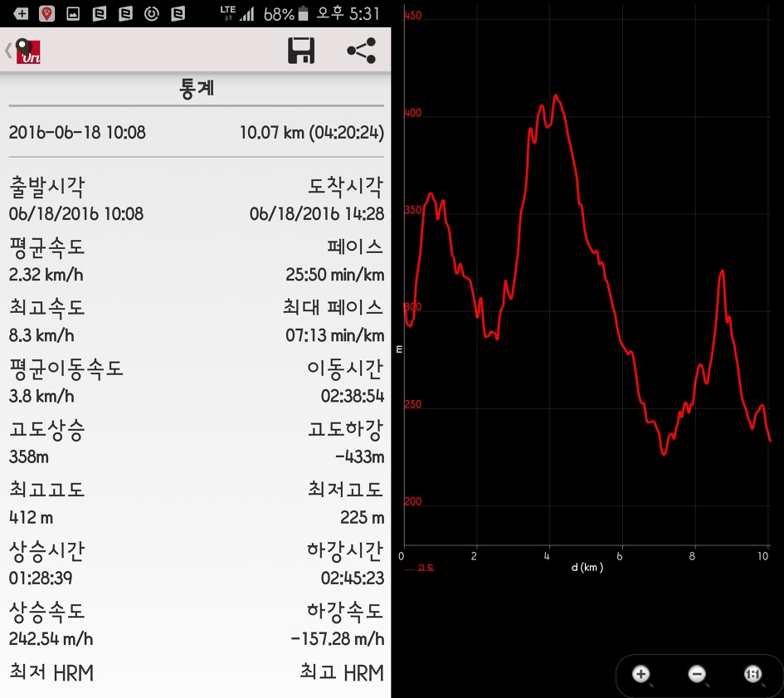The image size is (784, 698).
Task: Tap the battery indicator in status bar
Action: coord(303,13)
